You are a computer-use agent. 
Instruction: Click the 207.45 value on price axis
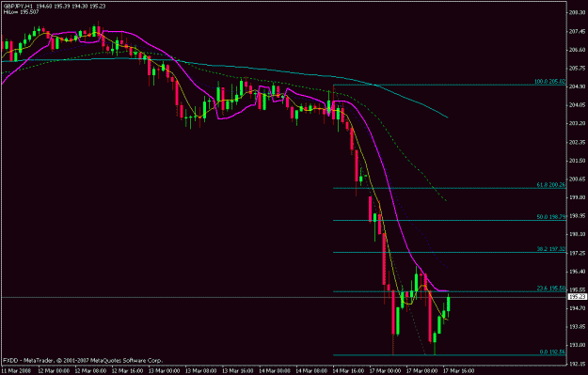[578, 31]
